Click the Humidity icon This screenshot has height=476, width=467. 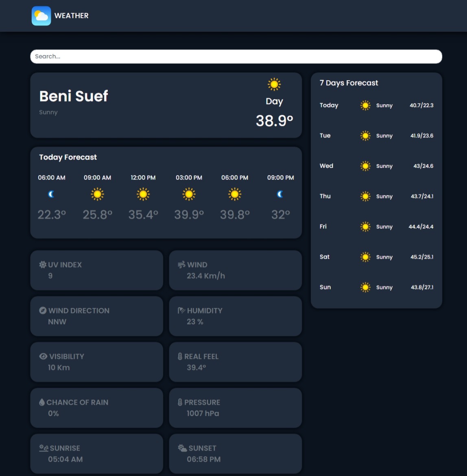181,311
